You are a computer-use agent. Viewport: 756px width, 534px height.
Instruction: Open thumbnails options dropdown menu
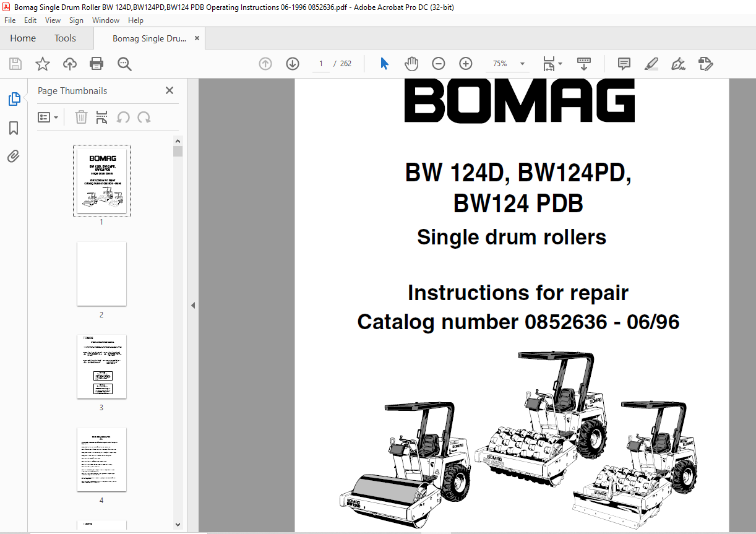pyautogui.click(x=48, y=117)
